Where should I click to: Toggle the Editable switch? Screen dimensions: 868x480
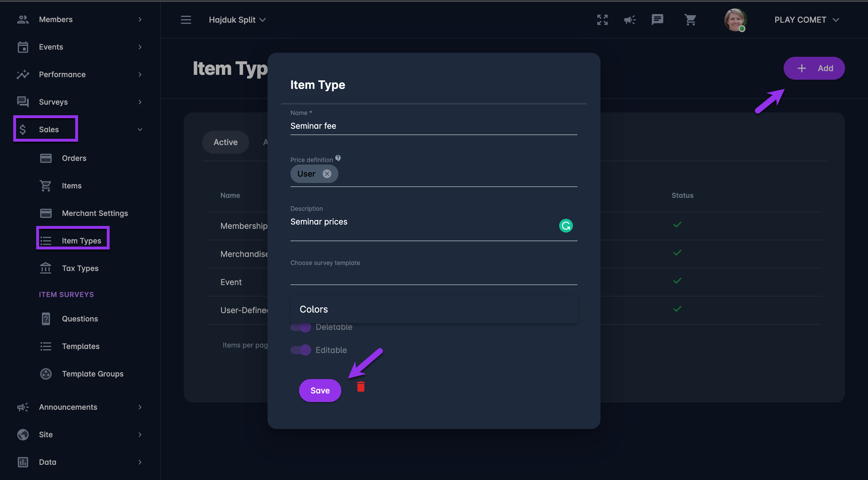coord(301,350)
